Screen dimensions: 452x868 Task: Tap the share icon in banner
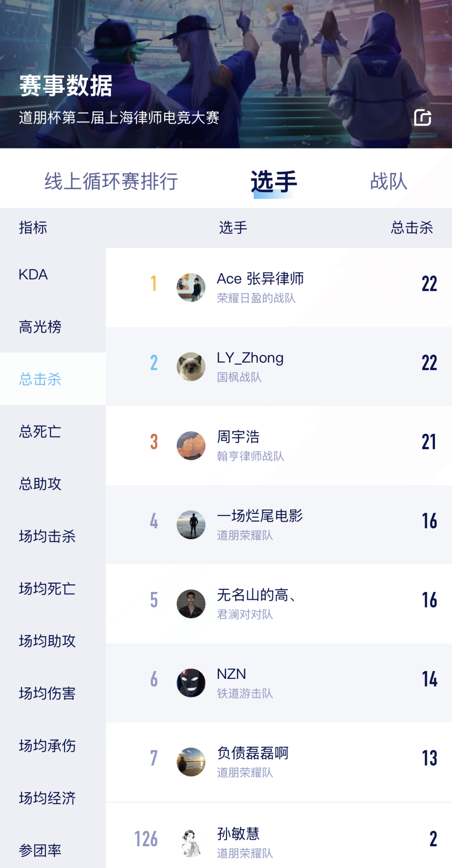422,118
